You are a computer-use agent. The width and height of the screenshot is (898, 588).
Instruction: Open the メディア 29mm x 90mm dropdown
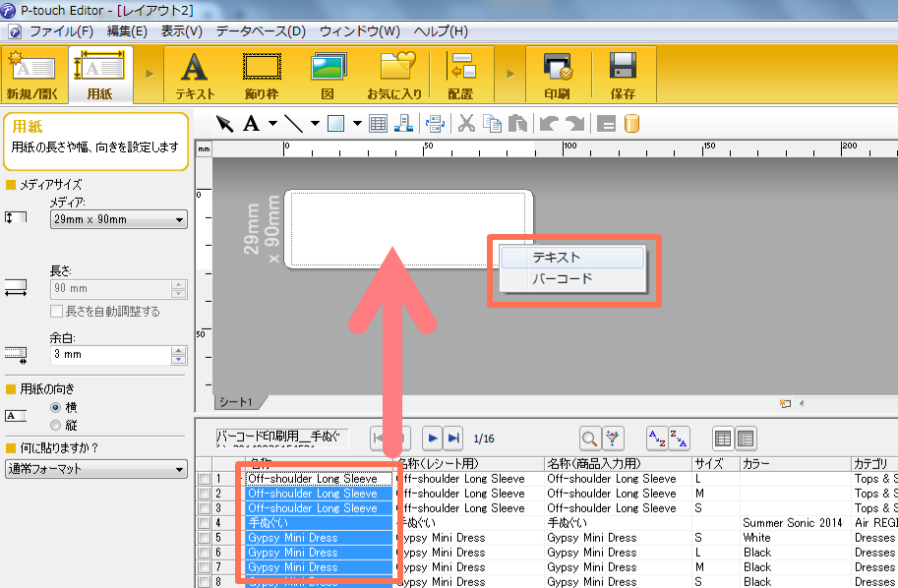pyautogui.click(x=119, y=219)
